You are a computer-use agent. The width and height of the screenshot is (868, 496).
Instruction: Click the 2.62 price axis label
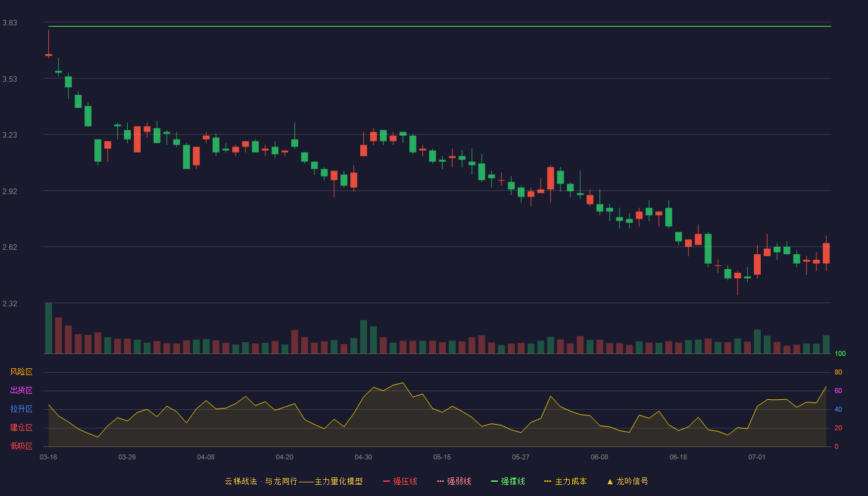point(9,247)
